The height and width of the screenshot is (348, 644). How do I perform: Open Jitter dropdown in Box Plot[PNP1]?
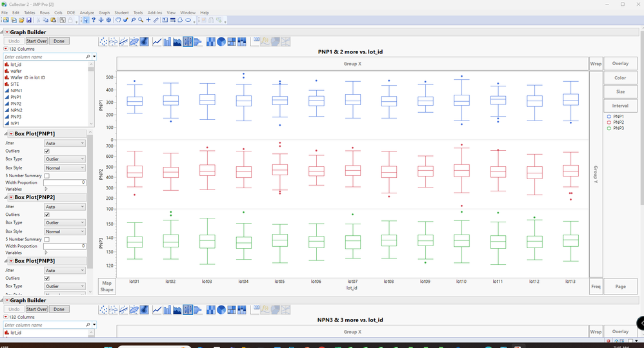click(x=65, y=143)
